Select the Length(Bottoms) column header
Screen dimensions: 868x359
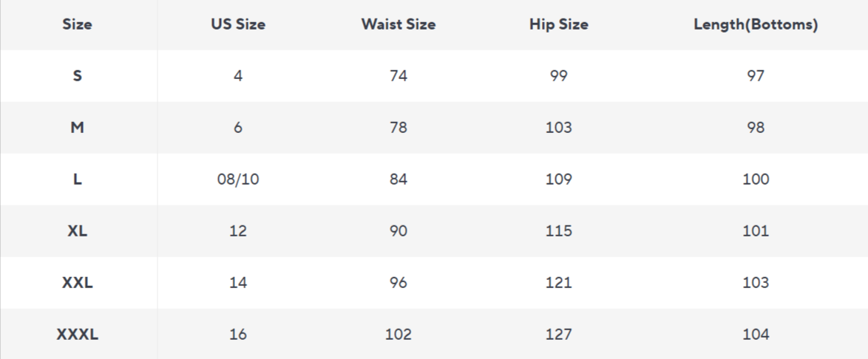click(x=756, y=24)
